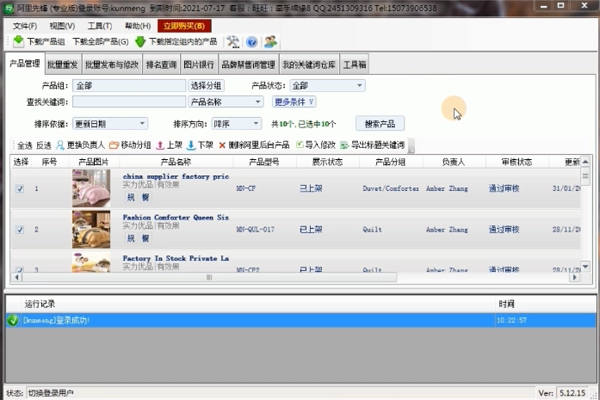600x400 pixels.
Task: Open the 产品名称 search field dropdown
Action: 225,102
